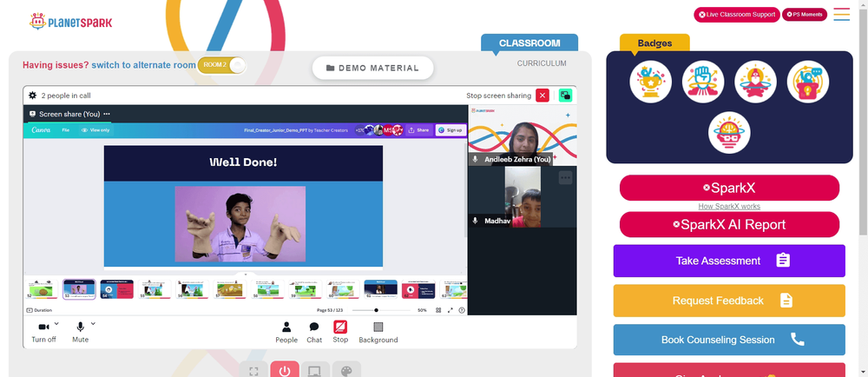This screenshot has height=377, width=868.
Task: Select slide thumbnail 52
Action: [x=42, y=289]
